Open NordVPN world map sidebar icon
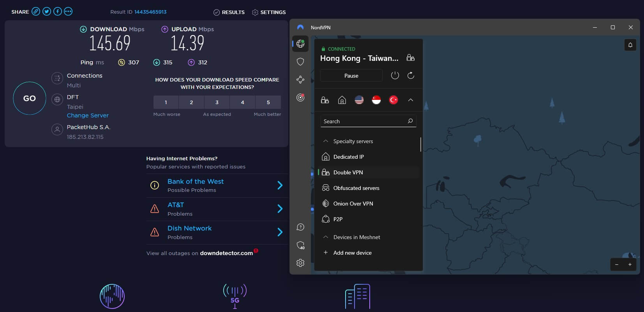The width and height of the screenshot is (644, 312). [300, 44]
